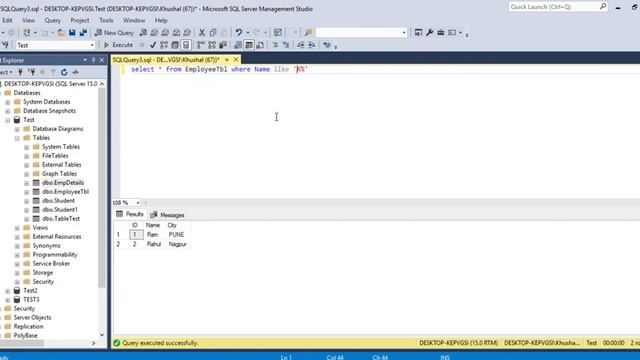
Task: Click the New Query toolbar button
Action: coord(114,33)
